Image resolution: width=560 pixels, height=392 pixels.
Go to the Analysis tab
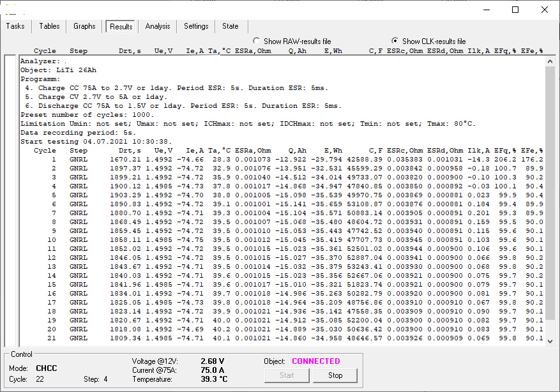click(158, 26)
